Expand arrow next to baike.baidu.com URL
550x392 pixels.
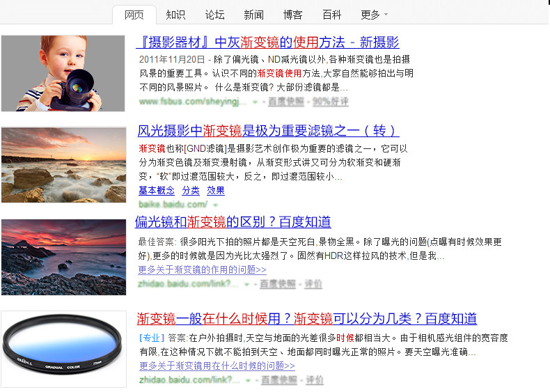[215, 205]
